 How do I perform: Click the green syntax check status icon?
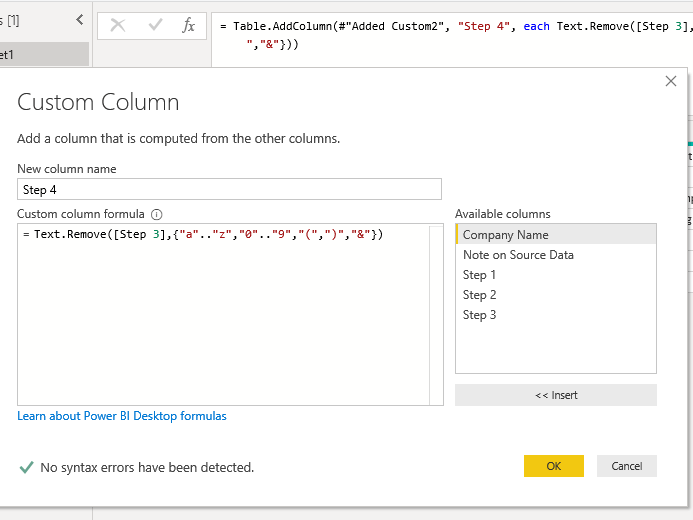pos(26,467)
